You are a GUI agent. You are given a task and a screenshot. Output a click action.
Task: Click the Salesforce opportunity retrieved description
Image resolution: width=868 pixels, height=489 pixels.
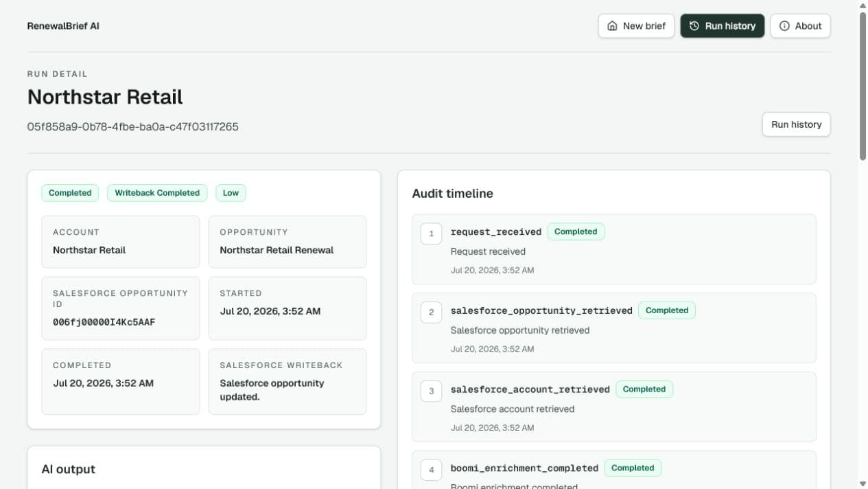point(520,330)
